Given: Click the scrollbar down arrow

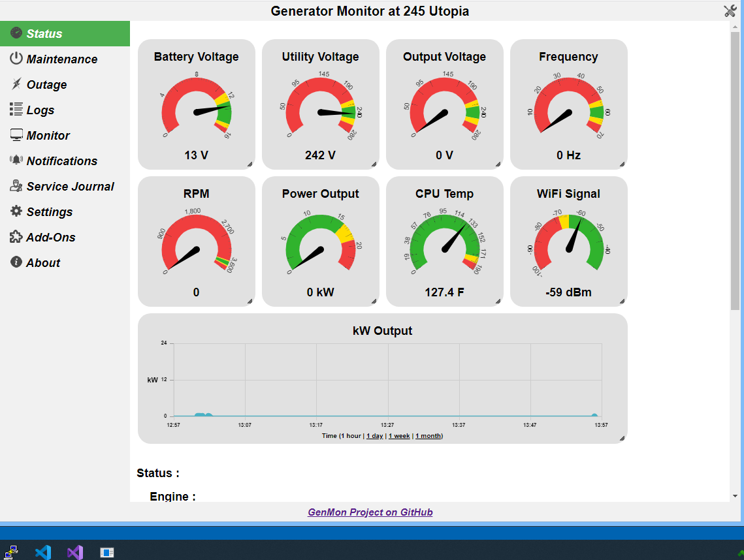Looking at the screenshot, I should click(x=735, y=496).
